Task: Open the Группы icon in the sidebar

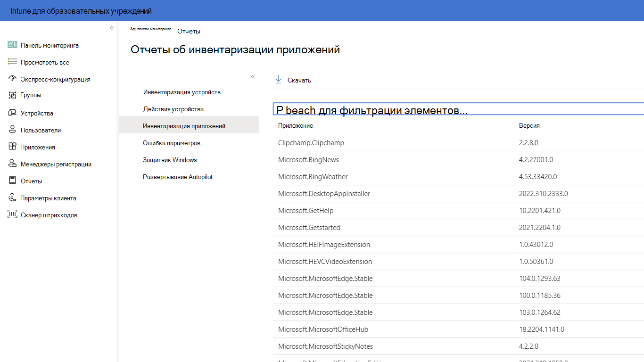Action: point(13,96)
